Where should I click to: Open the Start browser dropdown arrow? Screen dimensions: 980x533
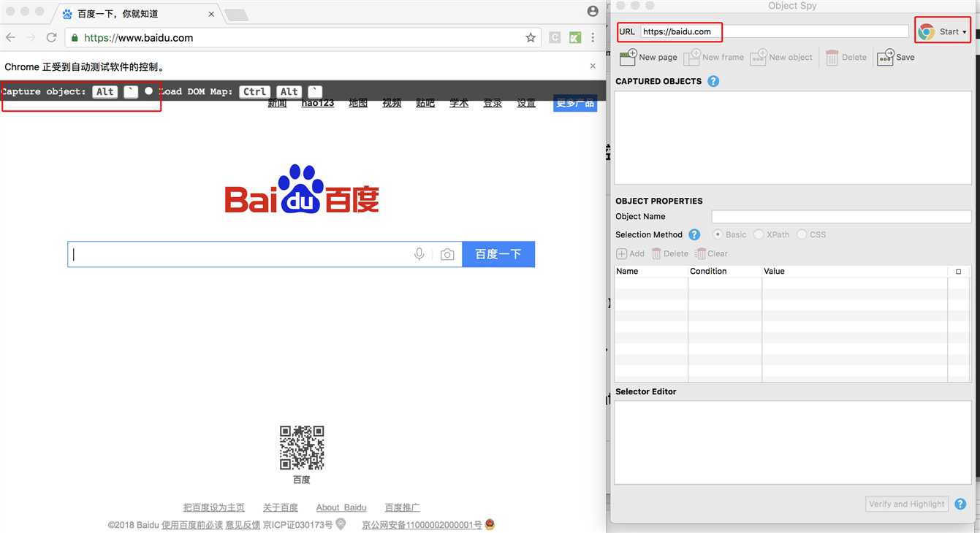coord(964,32)
